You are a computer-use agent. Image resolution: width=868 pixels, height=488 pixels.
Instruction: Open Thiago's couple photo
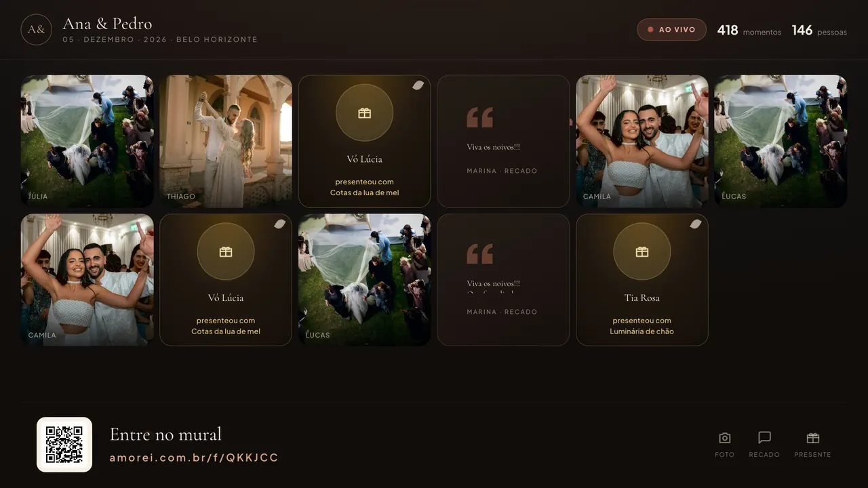226,141
